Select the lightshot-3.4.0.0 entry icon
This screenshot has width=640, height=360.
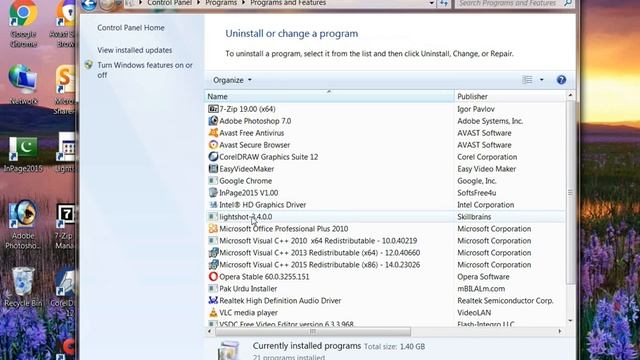213,217
